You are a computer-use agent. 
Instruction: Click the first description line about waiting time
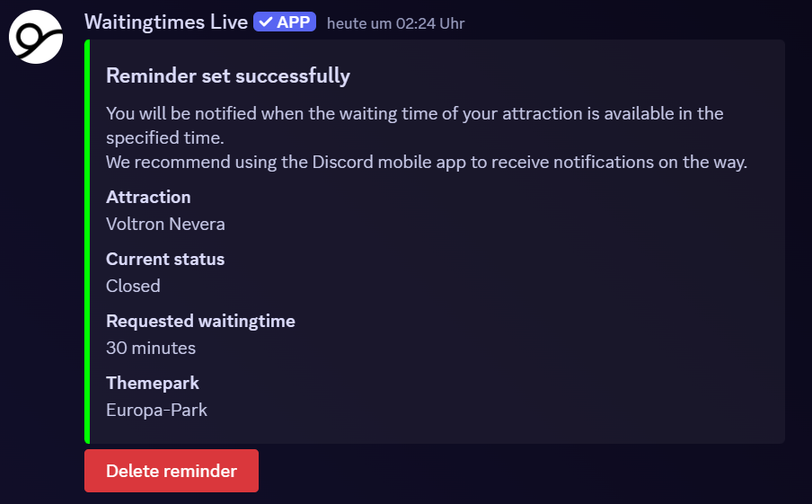click(414, 113)
